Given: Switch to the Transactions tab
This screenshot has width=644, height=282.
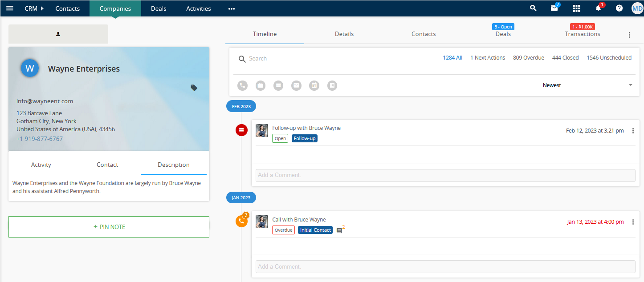Looking at the screenshot, I should coord(583,34).
